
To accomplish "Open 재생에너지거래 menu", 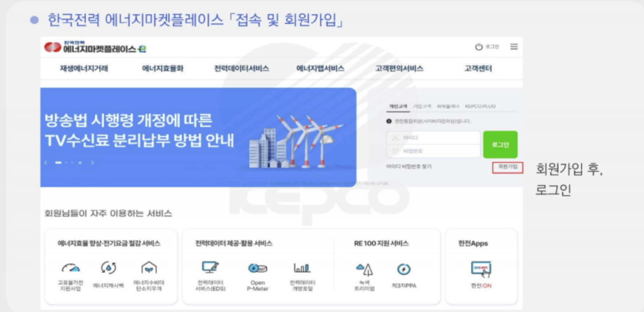I will click(84, 68).
